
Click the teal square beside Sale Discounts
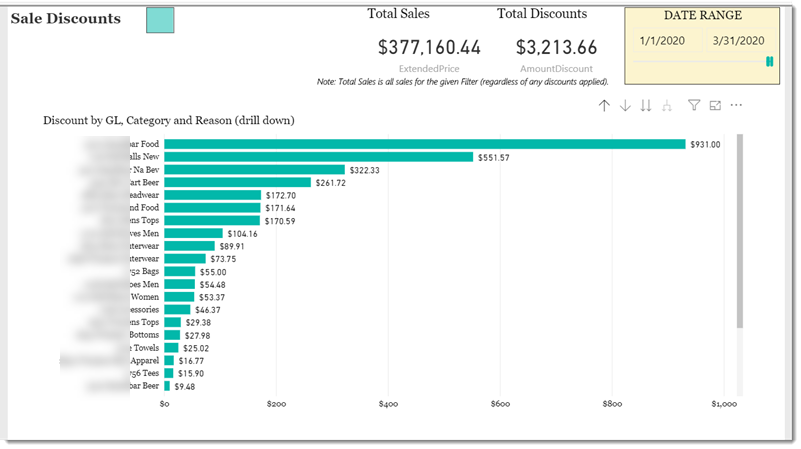160,20
